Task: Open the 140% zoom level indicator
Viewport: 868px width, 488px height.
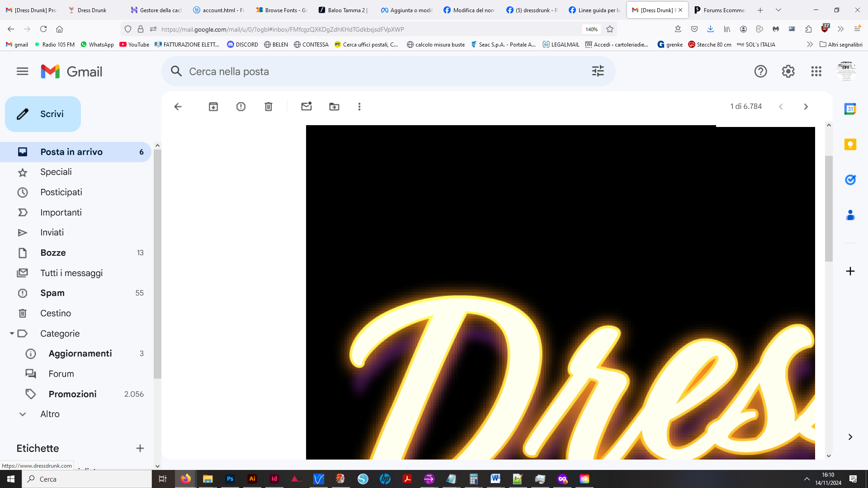Action: point(592,29)
